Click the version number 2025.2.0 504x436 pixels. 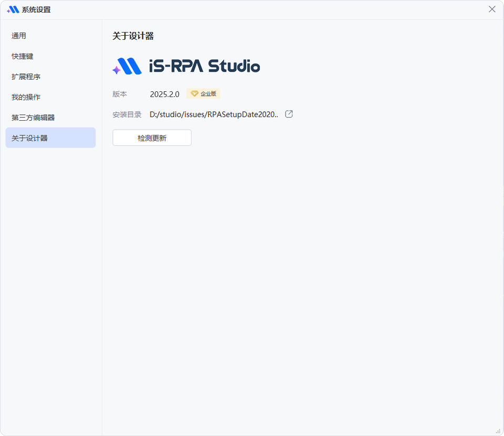(164, 94)
